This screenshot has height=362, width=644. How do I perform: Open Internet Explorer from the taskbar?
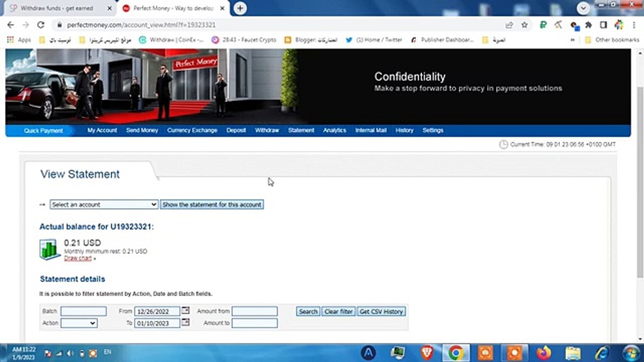point(602,352)
